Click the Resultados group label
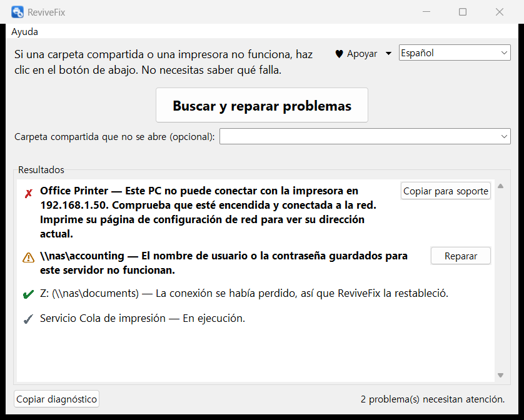The height and width of the screenshot is (420, 524). click(x=41, y=170)
